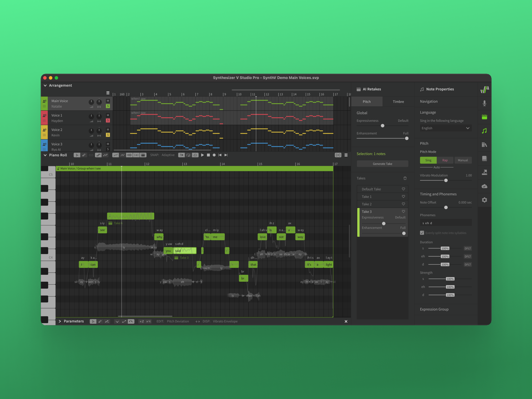Click the stop button in the transport
This screenshot has width=532, height=399.
pos(208,155)
